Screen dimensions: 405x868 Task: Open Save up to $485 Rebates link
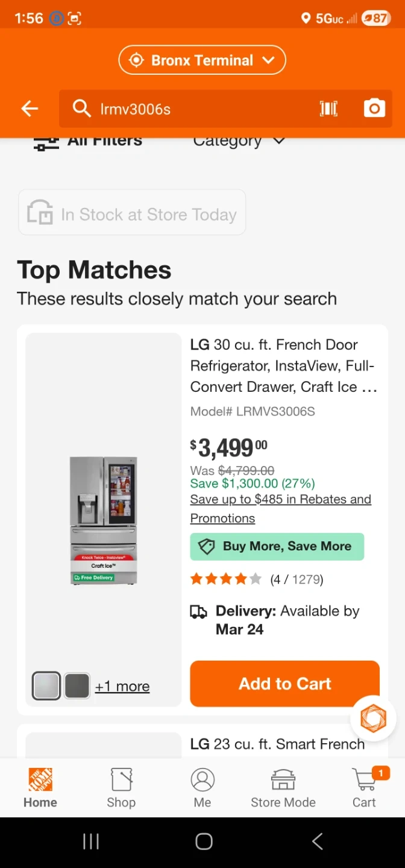[x=280, y=508]
